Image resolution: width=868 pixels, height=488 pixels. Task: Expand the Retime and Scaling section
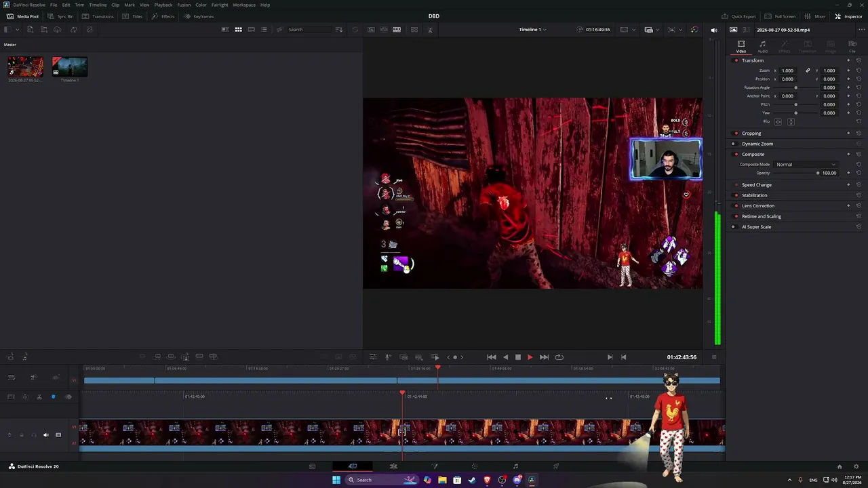coord(762,216)
